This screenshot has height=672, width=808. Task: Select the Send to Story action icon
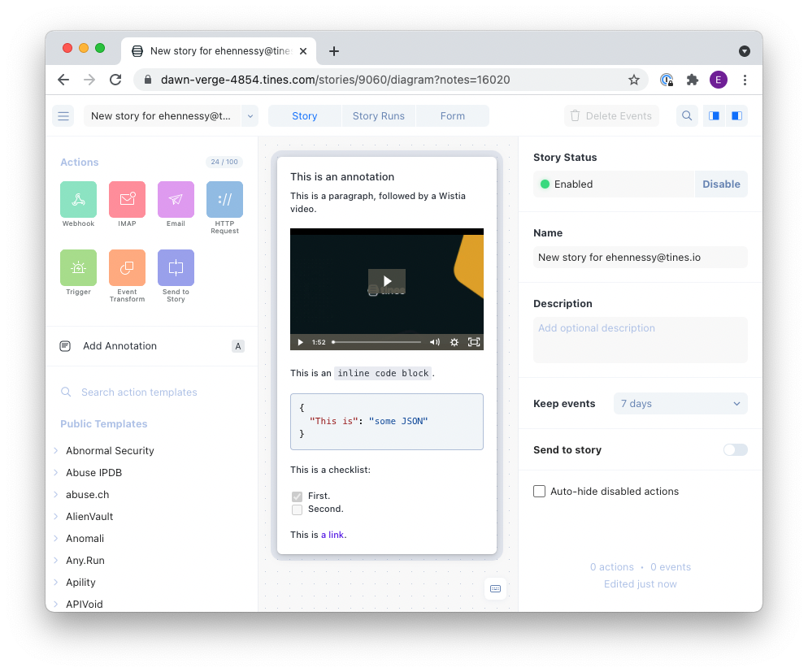(x=176, y=268)
